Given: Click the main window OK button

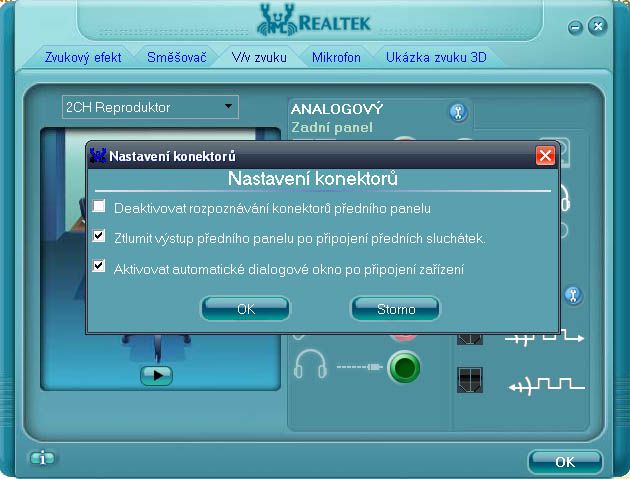Looking at the screenshot, I should (565, 462).
